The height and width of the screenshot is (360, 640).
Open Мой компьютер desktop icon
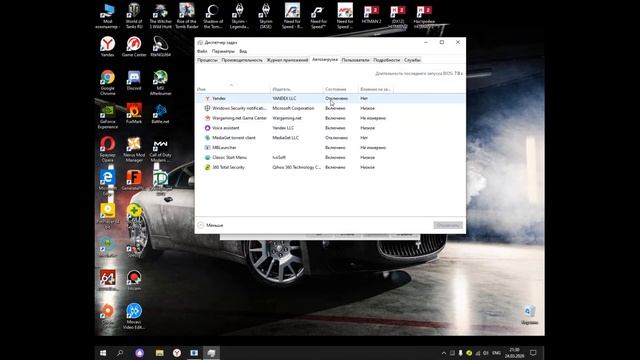[x=108, y=16]
